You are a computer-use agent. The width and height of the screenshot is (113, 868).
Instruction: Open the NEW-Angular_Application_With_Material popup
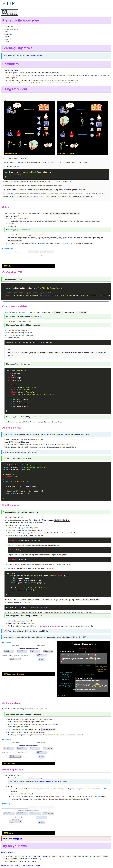point(65,213)
